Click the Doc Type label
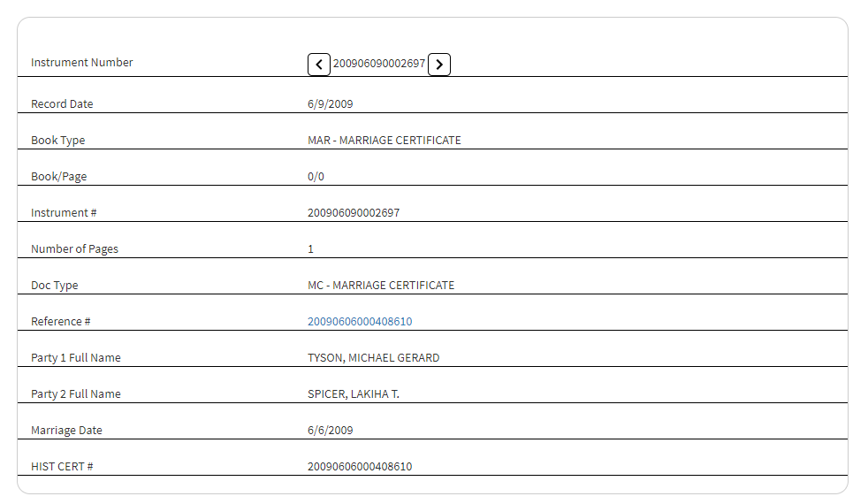This screenshot has height=504, width=868. click(55, 286)
